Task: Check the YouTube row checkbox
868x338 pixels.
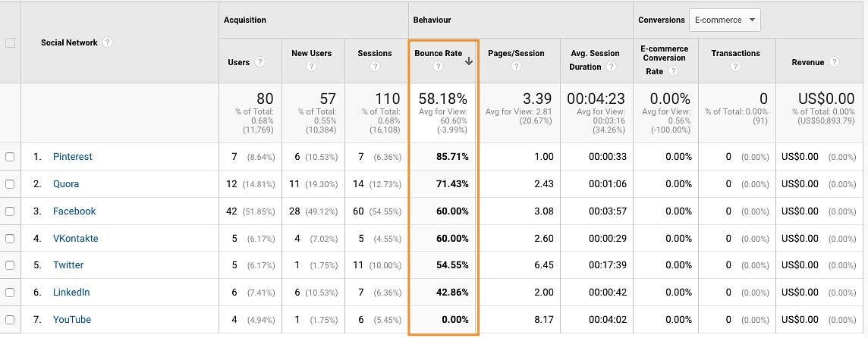Action: click(10, 319)
